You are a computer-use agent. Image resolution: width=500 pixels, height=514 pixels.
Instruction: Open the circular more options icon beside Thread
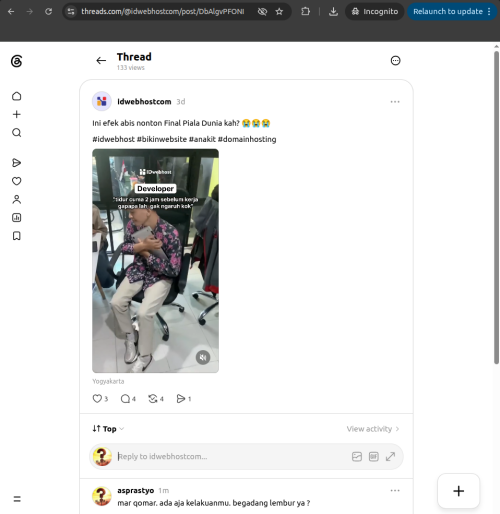[395, 61]
